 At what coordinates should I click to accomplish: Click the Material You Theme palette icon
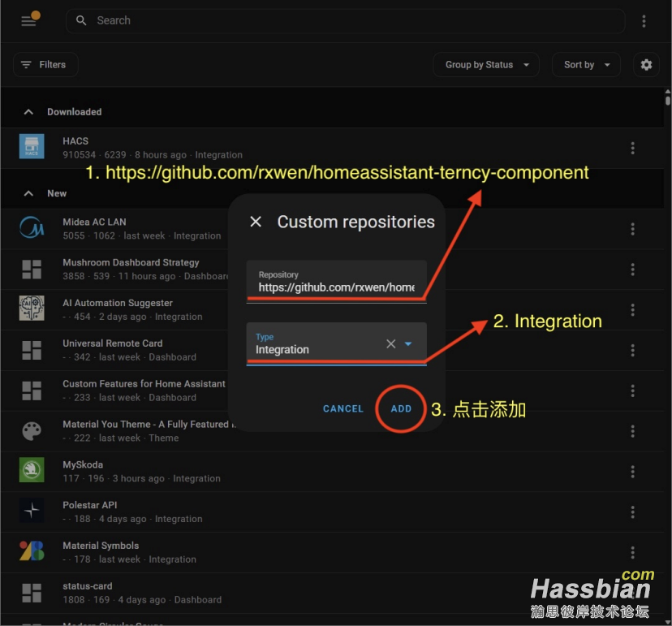tap(32, 431)
